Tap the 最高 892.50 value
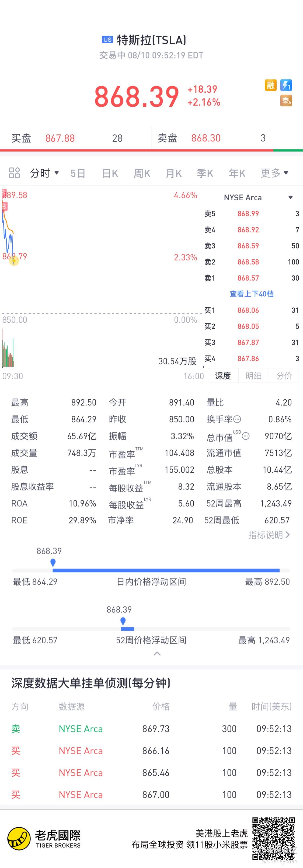This screenshot has height=868, width=303. tap(84, 402)
